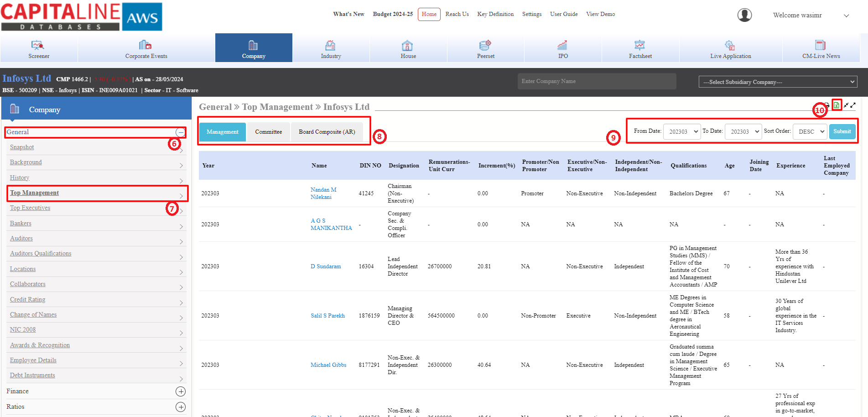Open the User Guide menu item

point(564,14)
